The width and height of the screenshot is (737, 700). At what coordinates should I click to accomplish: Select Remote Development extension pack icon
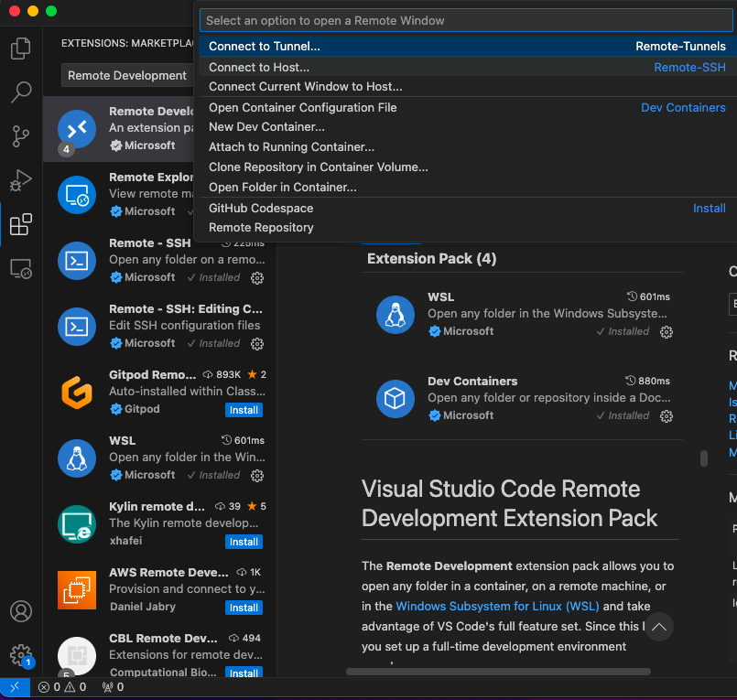[x=77, y=129]
